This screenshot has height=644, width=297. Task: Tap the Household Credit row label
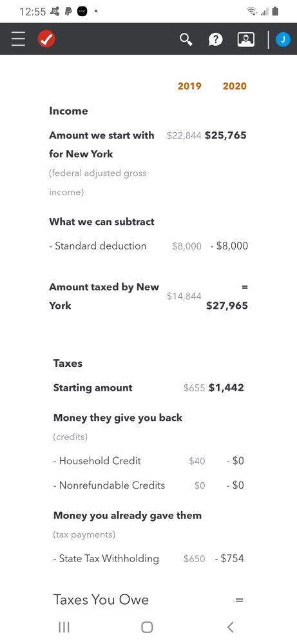point(97,461)
